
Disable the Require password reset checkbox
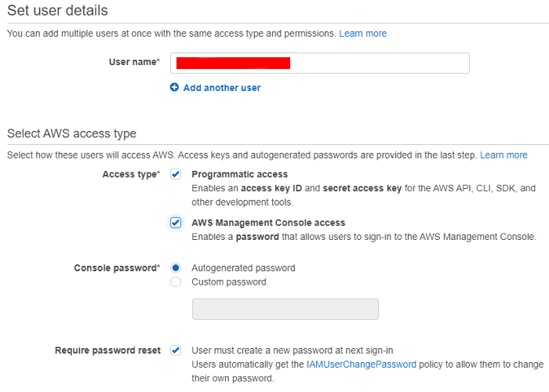176,350
